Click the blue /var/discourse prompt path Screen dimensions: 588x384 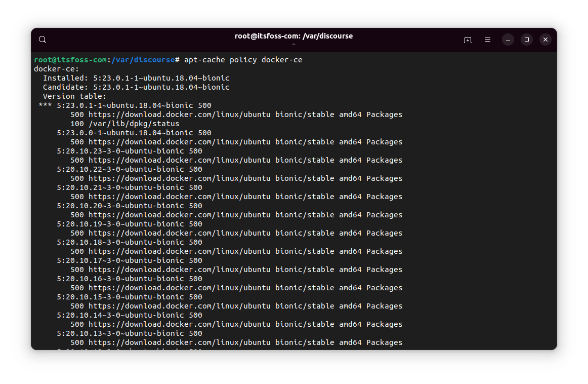pyautogui.click(x=142, y=59)
